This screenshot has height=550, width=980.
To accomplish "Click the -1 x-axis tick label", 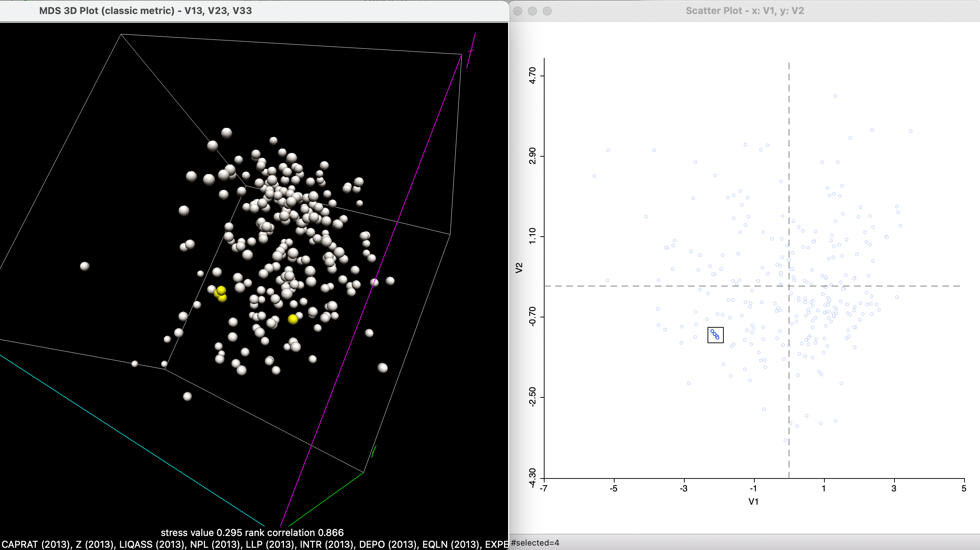I will pos(753,488).
